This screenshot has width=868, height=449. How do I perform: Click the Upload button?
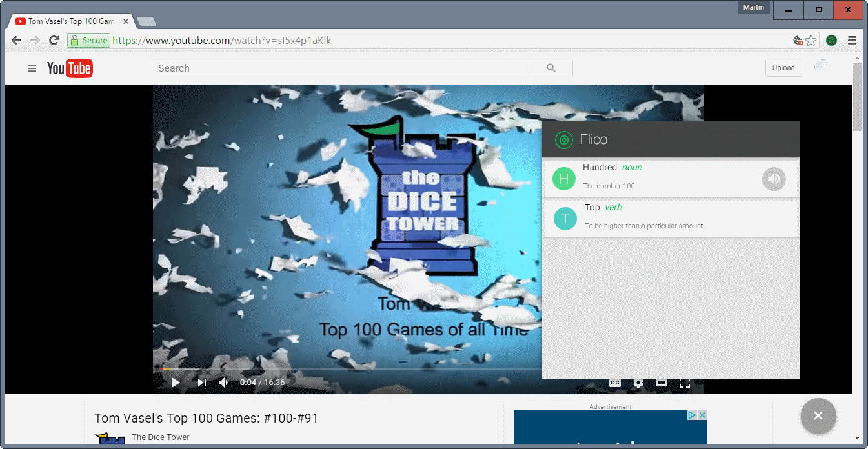coord(783,68)
